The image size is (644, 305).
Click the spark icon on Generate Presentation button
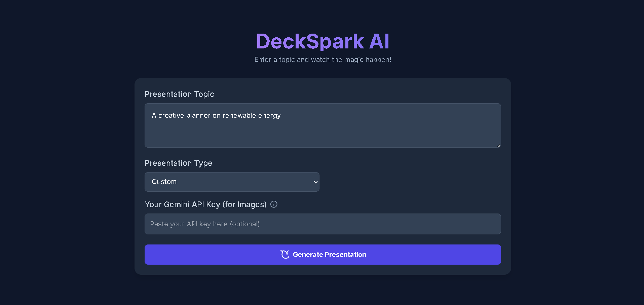[285, 255]
